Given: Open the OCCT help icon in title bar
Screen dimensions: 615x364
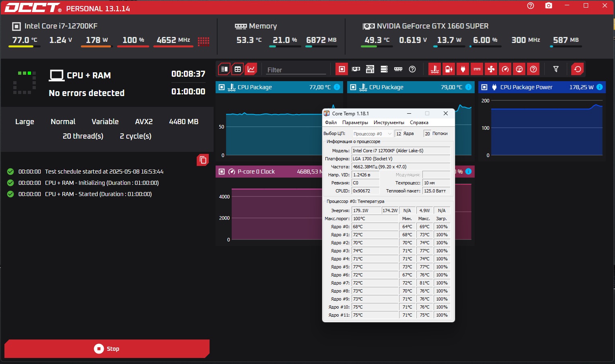Looking at the screenshot, I should pyautogui.click(x=531, y=6).
